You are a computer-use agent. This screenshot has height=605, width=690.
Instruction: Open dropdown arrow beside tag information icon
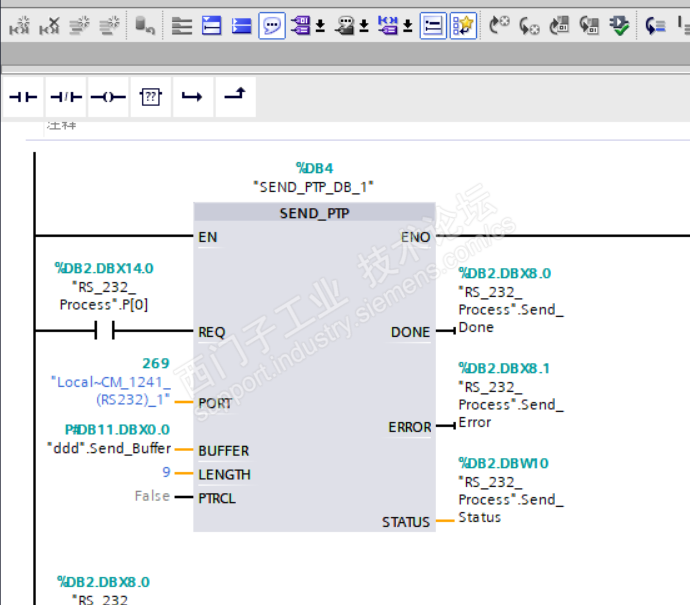pyautogui.click(x=364, y=26)
